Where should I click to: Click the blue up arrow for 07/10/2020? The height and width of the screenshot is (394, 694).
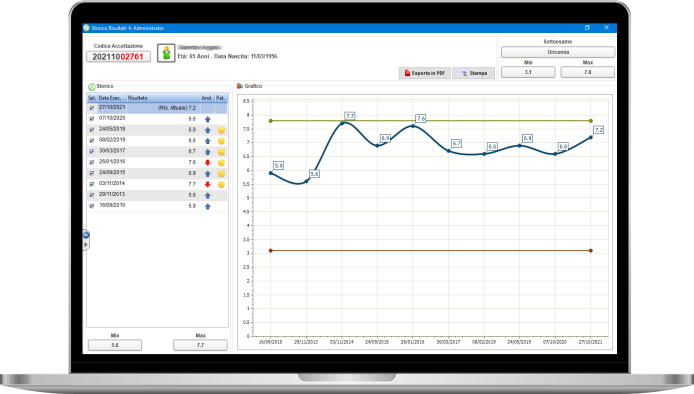208,119
